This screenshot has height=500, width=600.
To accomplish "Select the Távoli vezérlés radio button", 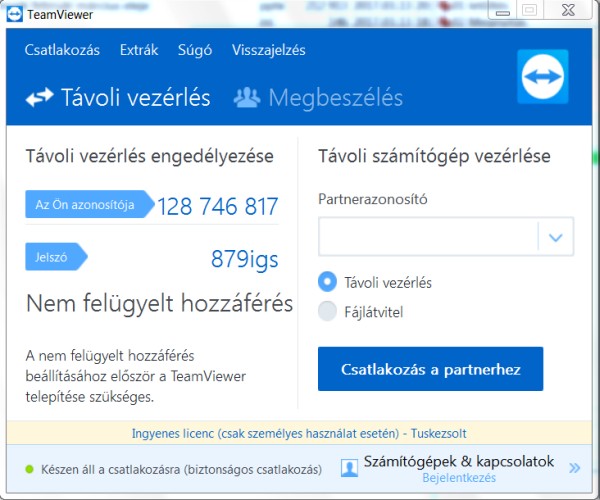I will pyautogui.click(x=327, y=282).
